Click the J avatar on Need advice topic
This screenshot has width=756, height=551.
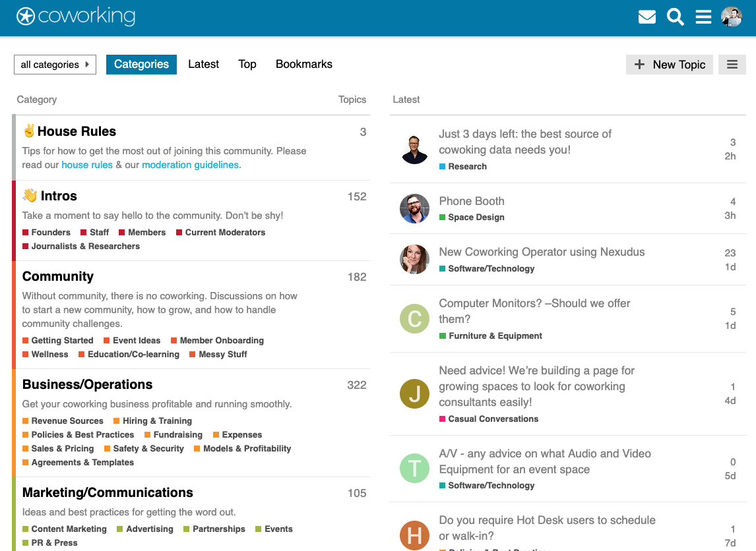[x=415, y=393]
